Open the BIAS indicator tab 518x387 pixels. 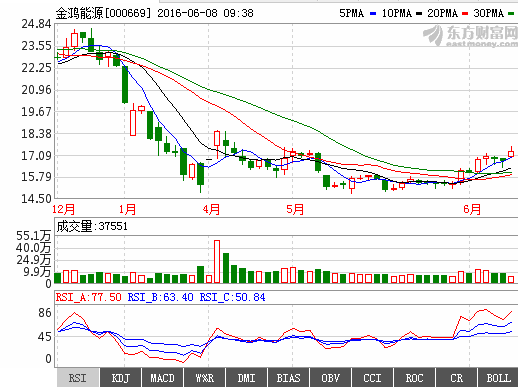click(288, 378)
